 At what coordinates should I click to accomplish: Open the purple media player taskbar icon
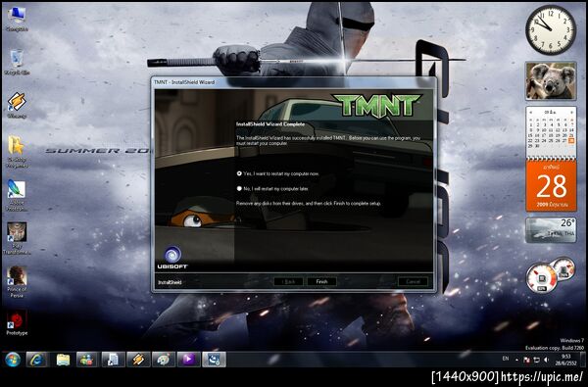[188, 360]
